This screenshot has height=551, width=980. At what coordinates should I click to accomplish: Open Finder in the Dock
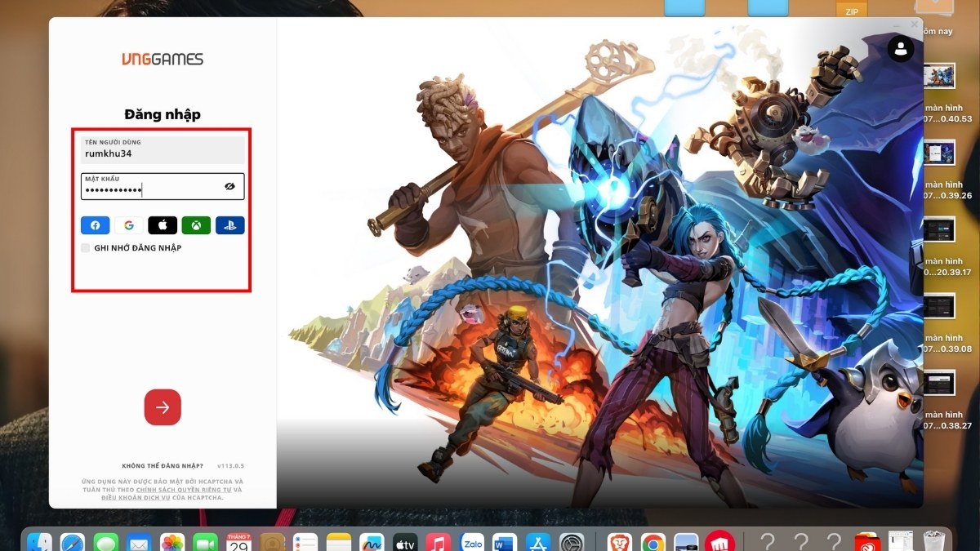point(39,544)
